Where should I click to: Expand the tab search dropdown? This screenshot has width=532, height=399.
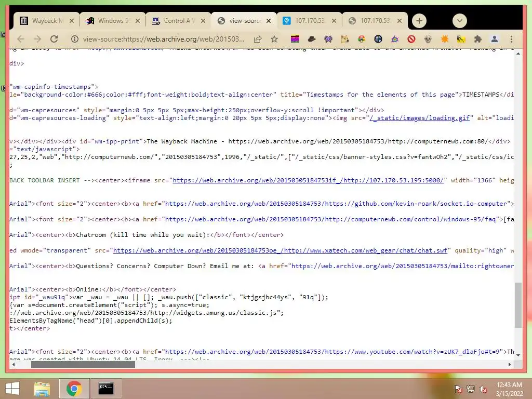click(460, 21)
